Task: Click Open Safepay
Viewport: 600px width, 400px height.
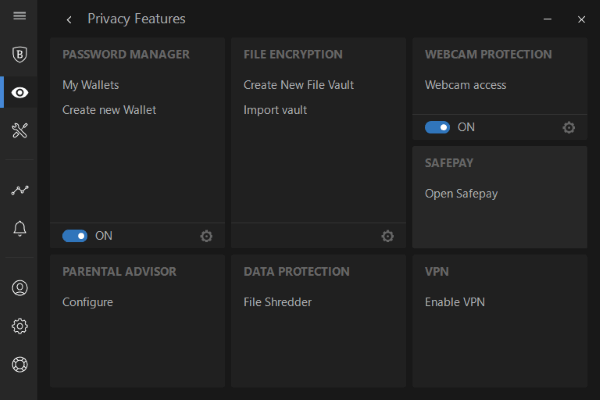Action: [x=461, y=193]
